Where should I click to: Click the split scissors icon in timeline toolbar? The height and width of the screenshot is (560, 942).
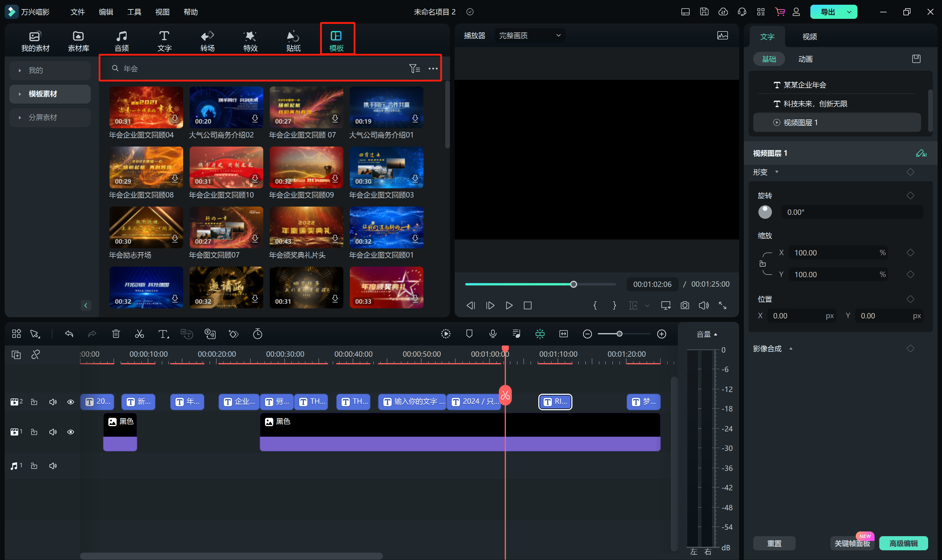point(139,334)
